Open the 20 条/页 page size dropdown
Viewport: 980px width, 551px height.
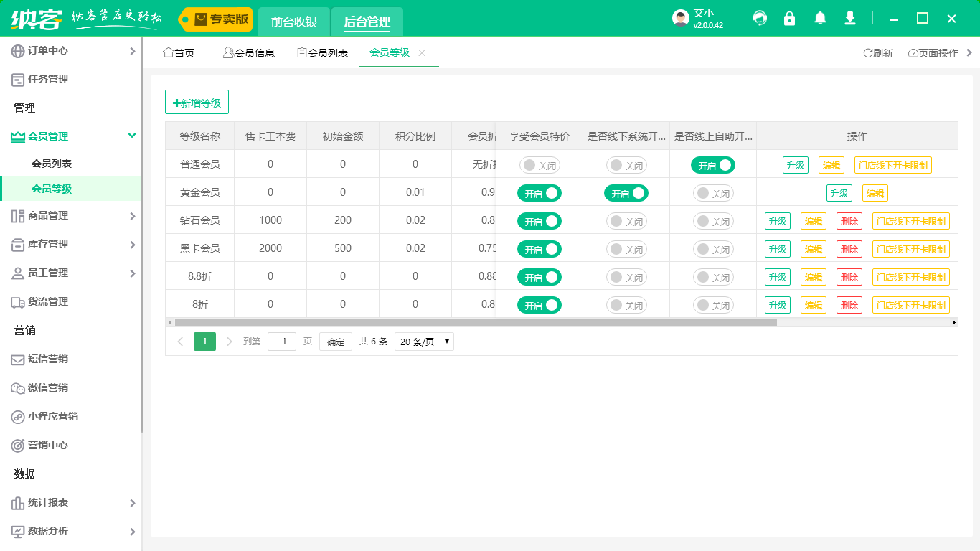pos(424,342)
